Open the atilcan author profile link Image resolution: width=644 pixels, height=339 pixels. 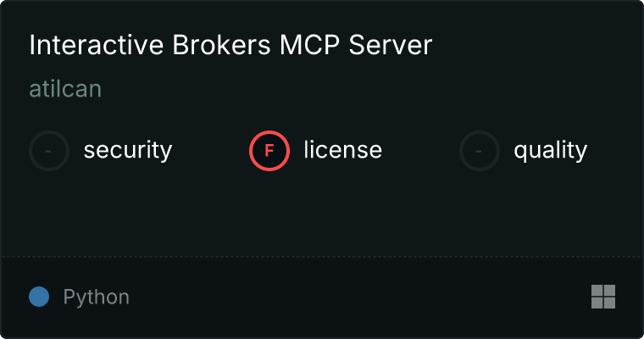(x=65, y=89)
